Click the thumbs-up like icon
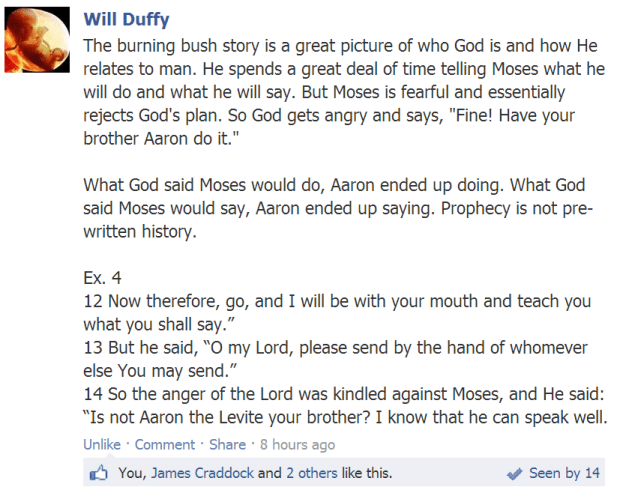The height and width of the screenshot is (487, 620). pos(99,472)
